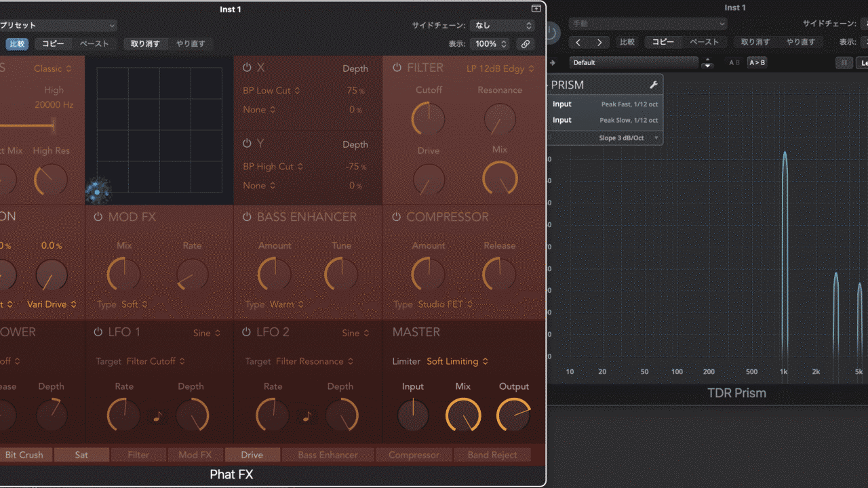
Task: Select the Bit Crush tab in bottom strip
Action: [x=24, y=455]
